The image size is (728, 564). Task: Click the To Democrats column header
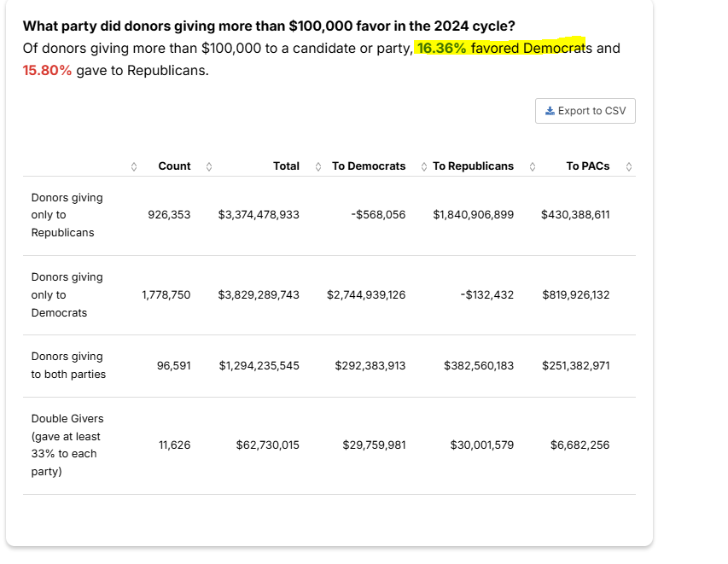(x=369, y=166)
